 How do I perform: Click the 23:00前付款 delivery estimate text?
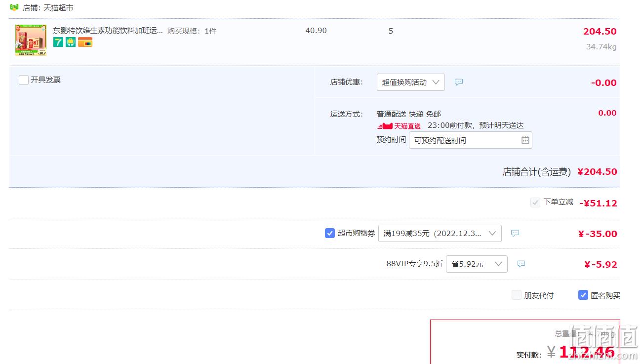tap(476, 125)
